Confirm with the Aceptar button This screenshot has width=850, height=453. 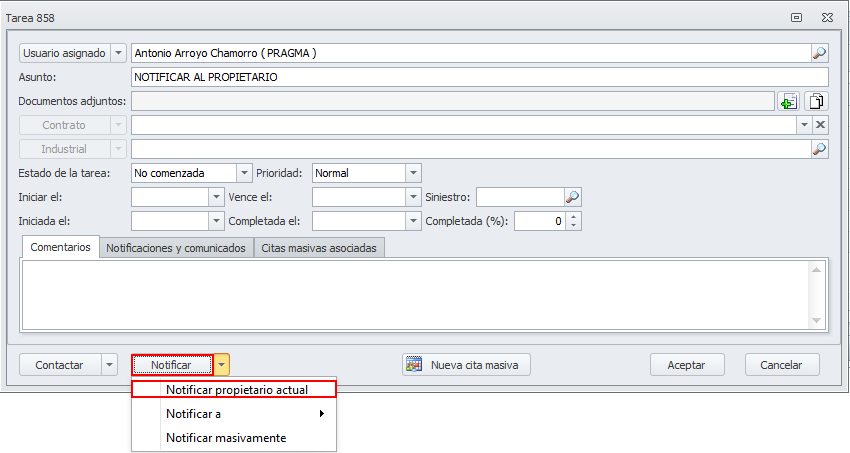click(687, 365)
